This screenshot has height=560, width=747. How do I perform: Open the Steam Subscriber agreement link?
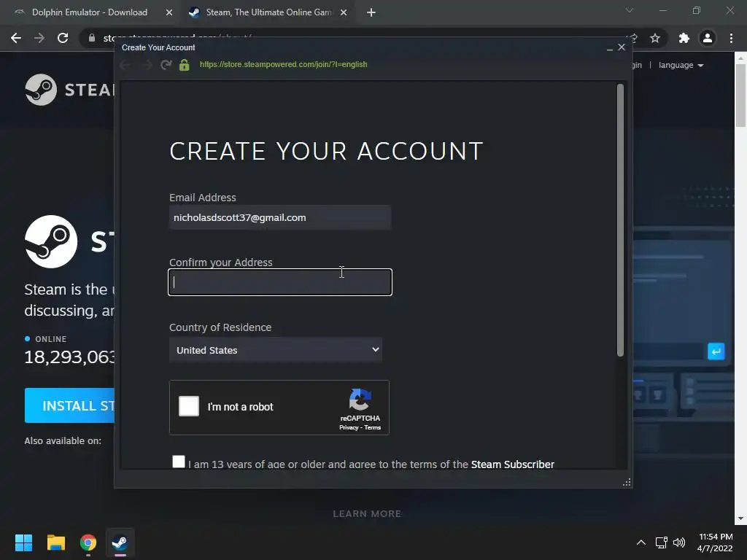tap(513, 464)
